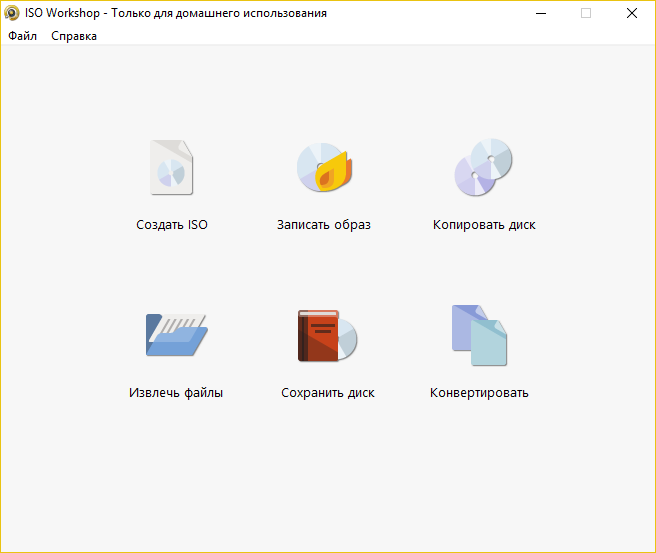Click the Создать ISO label

pyautogui.click(x=172, y=225)
